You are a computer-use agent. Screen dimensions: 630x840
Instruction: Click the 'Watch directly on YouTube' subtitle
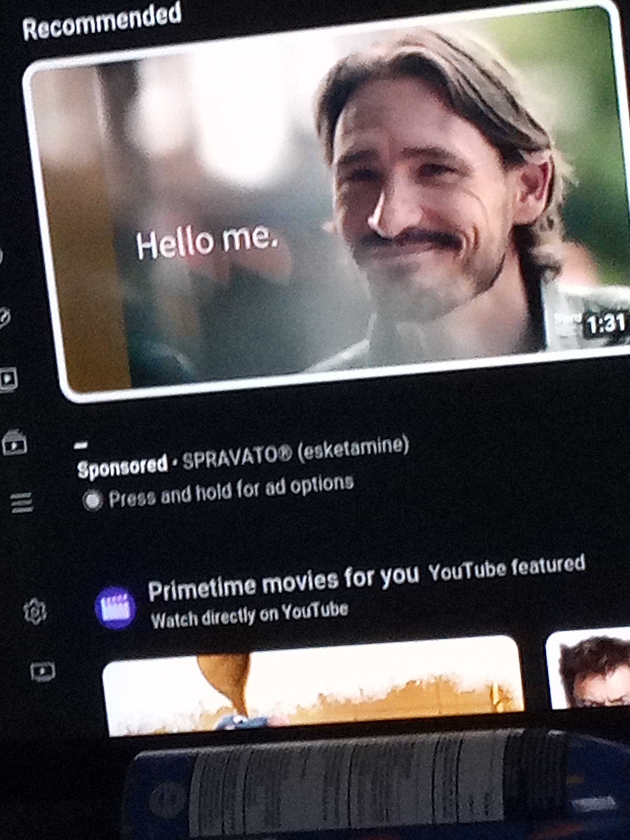click(250, 615)
